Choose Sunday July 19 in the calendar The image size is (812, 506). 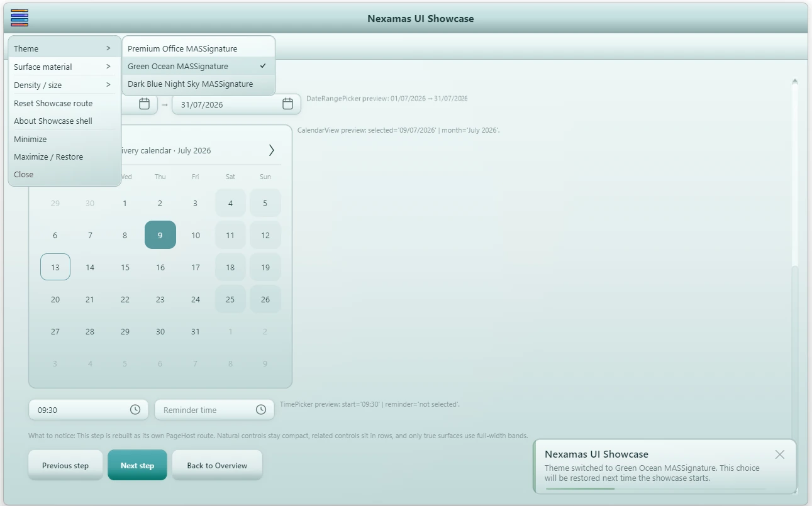tap(265, 267)
